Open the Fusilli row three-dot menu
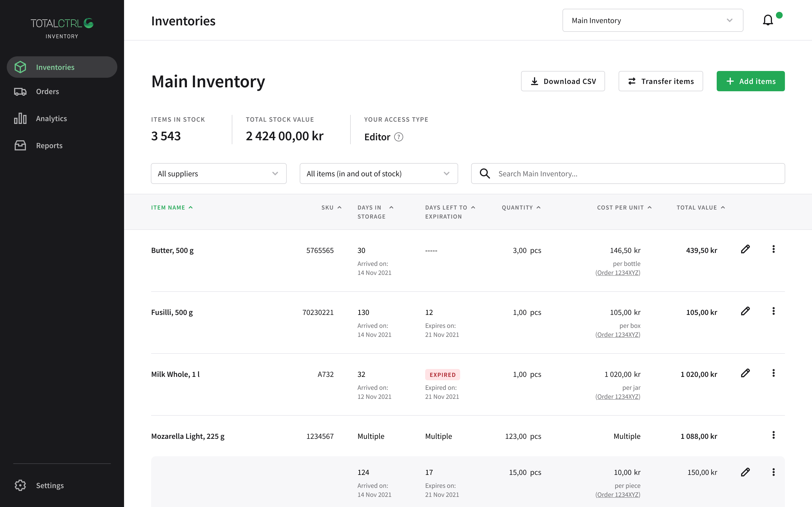The image size is (812, 507). [x=773, y=311]
